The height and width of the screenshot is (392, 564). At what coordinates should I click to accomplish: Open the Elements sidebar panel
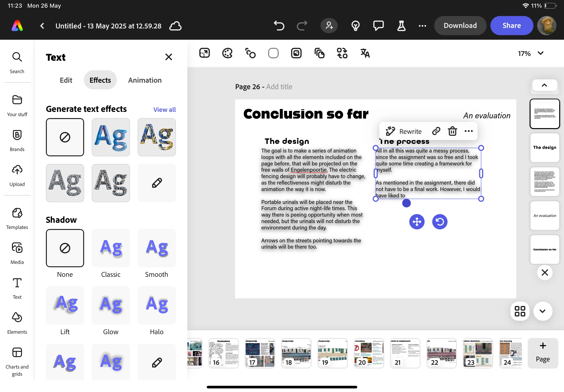point(17,323)
